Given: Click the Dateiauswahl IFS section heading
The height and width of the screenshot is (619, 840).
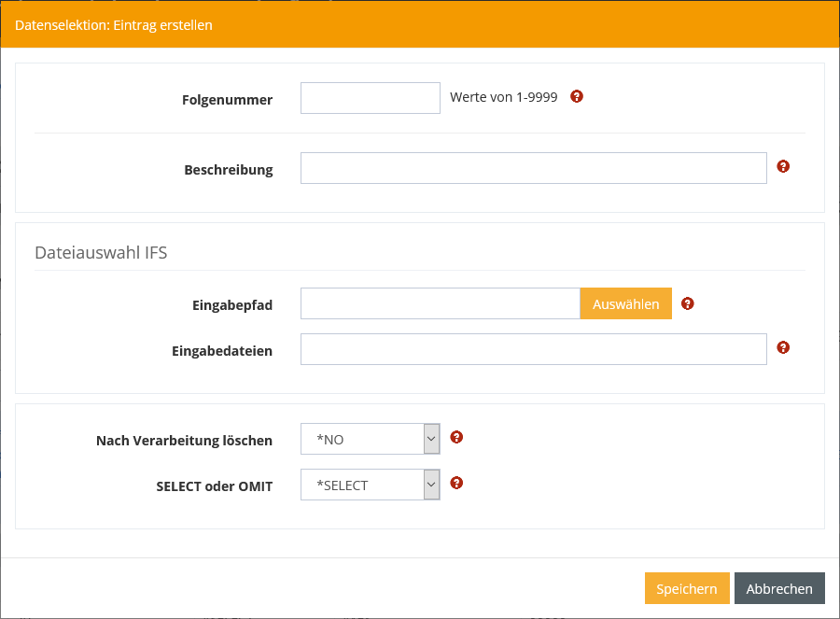Looking at the screenshot, I should coord(101,252).
